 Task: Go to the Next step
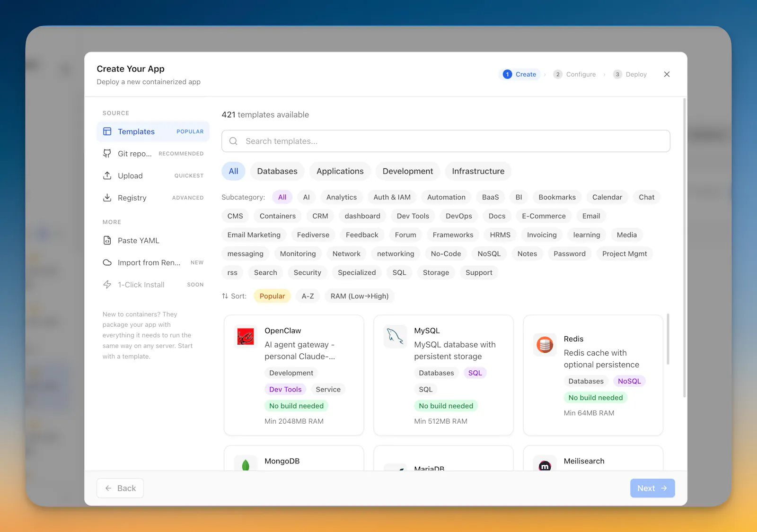tap(652, 488)
